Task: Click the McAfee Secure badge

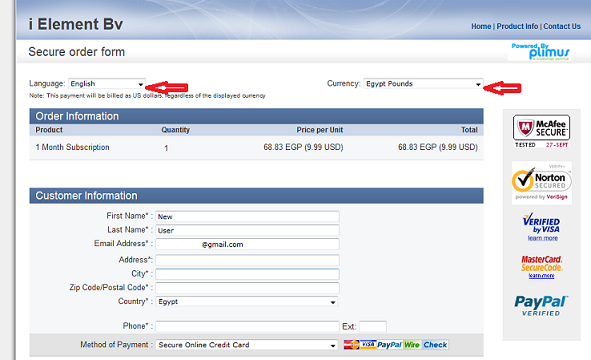Action: tap(541, 131)
